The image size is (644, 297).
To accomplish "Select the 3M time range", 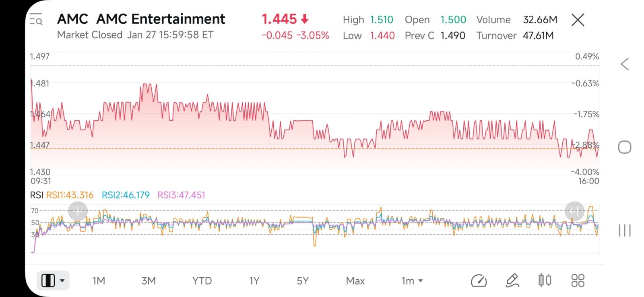I will 149,281.
